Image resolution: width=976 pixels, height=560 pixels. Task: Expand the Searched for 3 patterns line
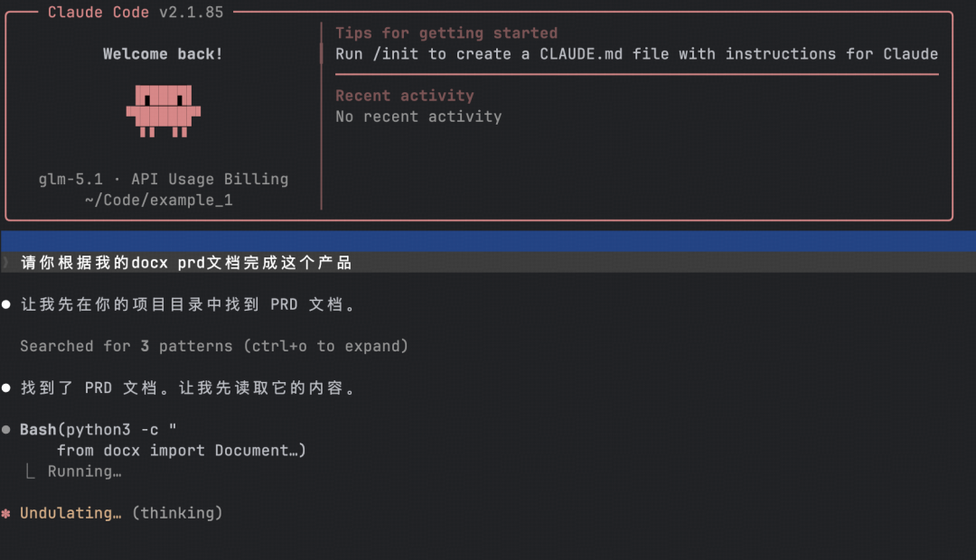(x=213, y=346)
